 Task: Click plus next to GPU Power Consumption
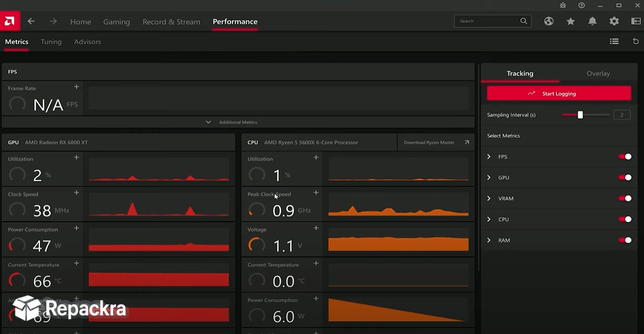click(x=76, y=228)
